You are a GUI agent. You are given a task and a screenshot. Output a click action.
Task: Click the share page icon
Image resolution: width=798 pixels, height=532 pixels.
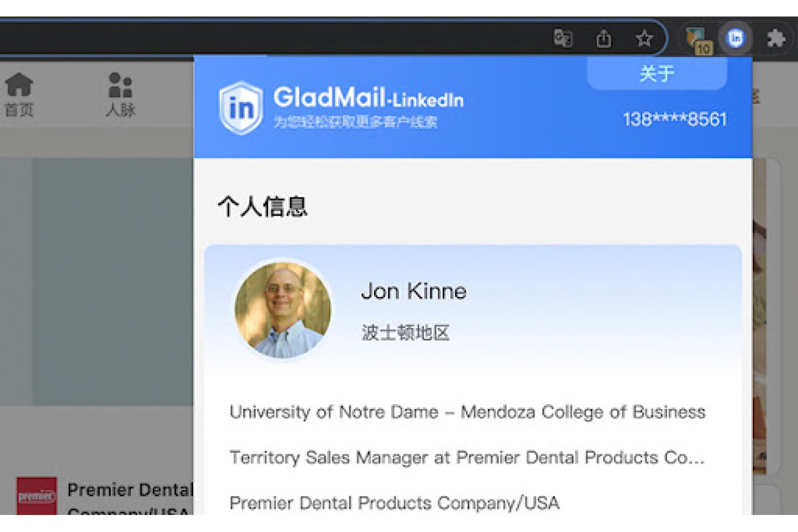[x=604, y=38]
